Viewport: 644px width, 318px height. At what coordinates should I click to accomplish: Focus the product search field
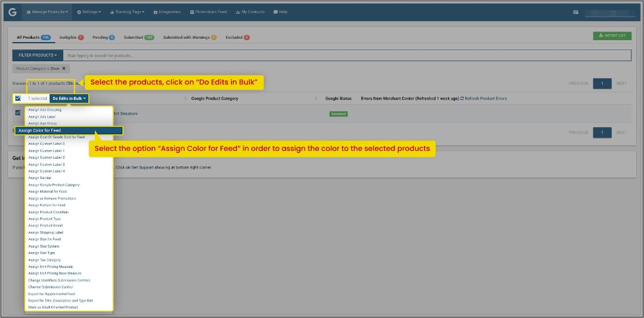[347, 55]
